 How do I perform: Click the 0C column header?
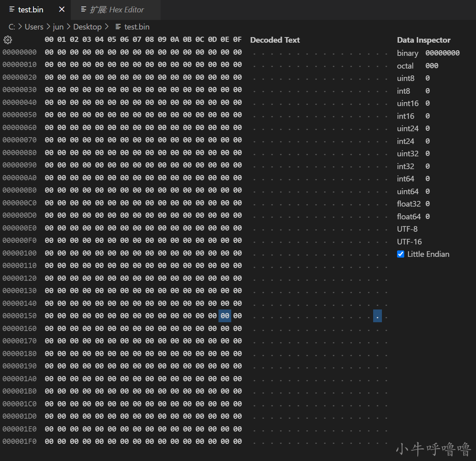pos(200,39)
